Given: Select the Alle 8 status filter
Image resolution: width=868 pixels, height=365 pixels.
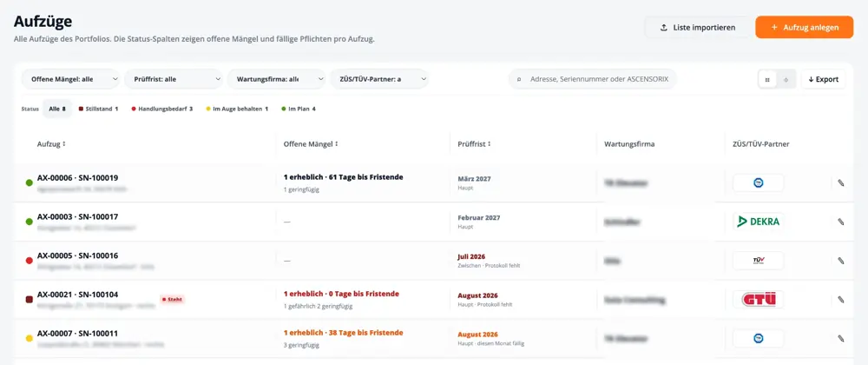Looking at the screenshot, I should click(57, 109).
